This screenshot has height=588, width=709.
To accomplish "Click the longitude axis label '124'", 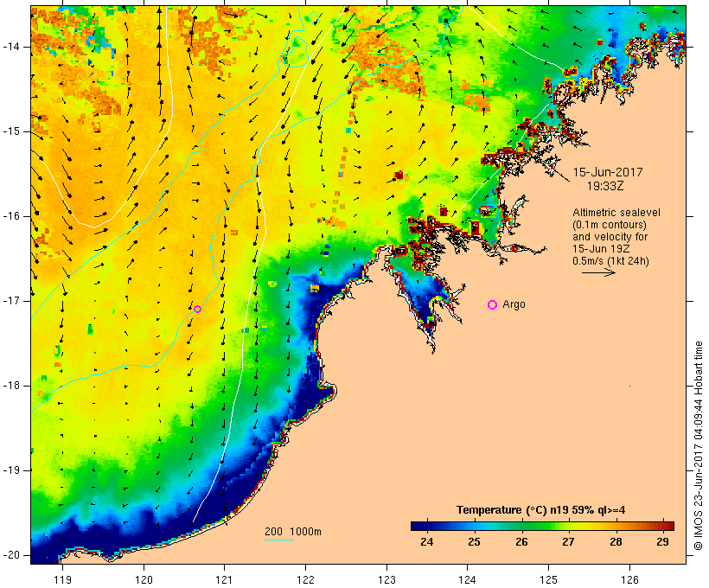I will click(x=468, y=579).
